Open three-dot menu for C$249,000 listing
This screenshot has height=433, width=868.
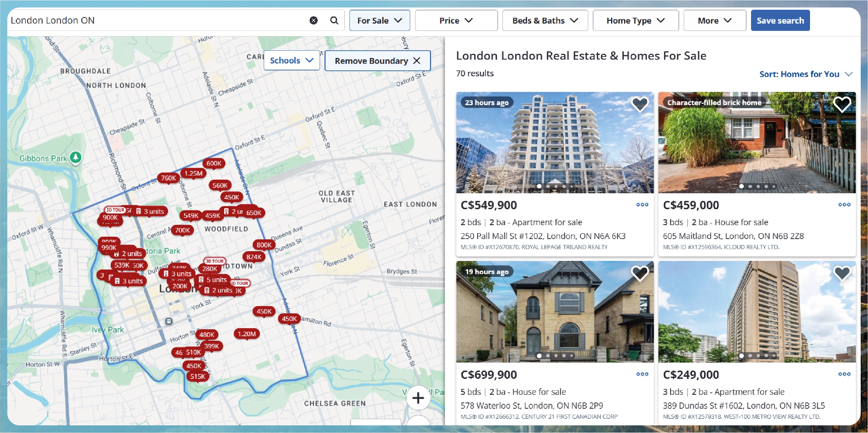844,374
